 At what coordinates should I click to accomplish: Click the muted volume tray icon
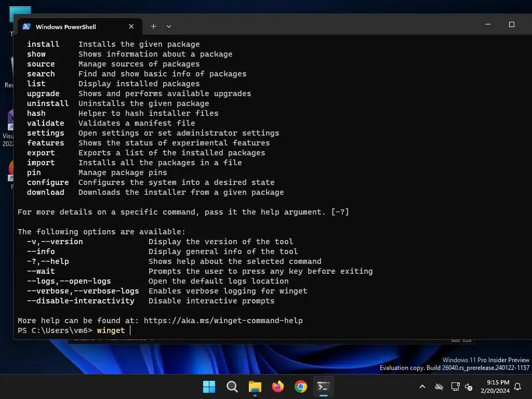tap(469, 387)
